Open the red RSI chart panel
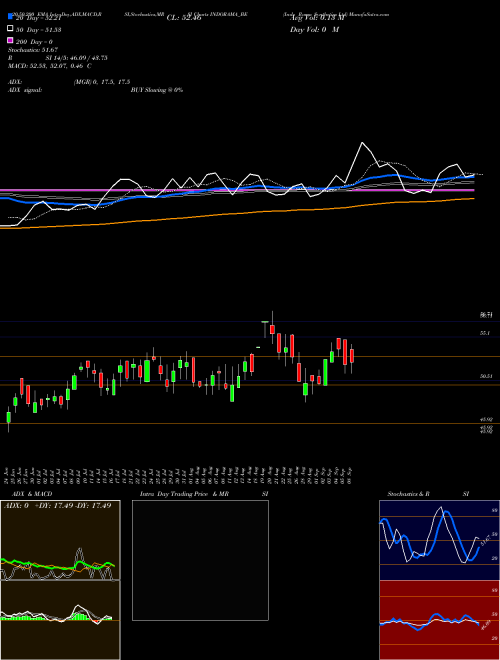This screenshot has width=500, height=660. pos(439,620)
